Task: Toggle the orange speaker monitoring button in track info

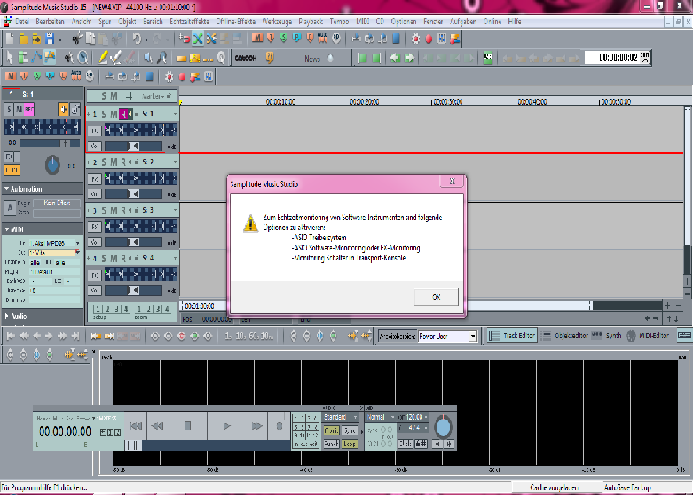Action: (x=64, y=109)
